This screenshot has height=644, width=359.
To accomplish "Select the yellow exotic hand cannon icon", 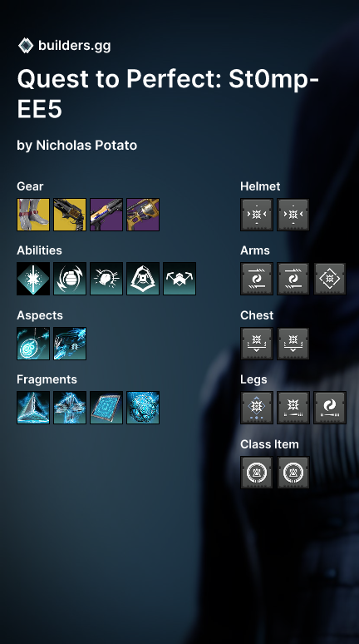I will coord(70,215).
